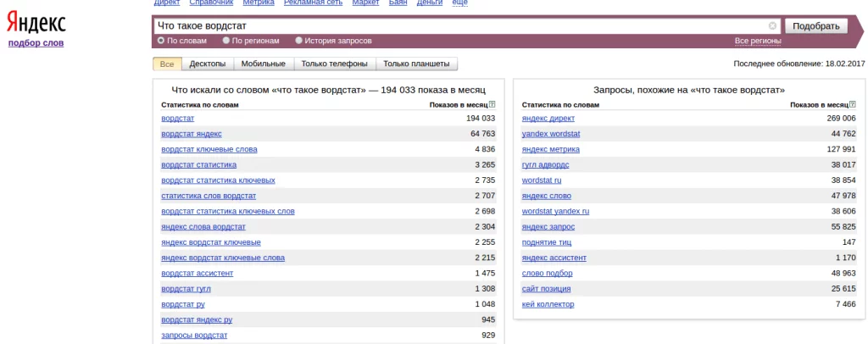868x344 pixels.
Task: Open the яндекс ассистент similar query
Action: click(554, 258)
